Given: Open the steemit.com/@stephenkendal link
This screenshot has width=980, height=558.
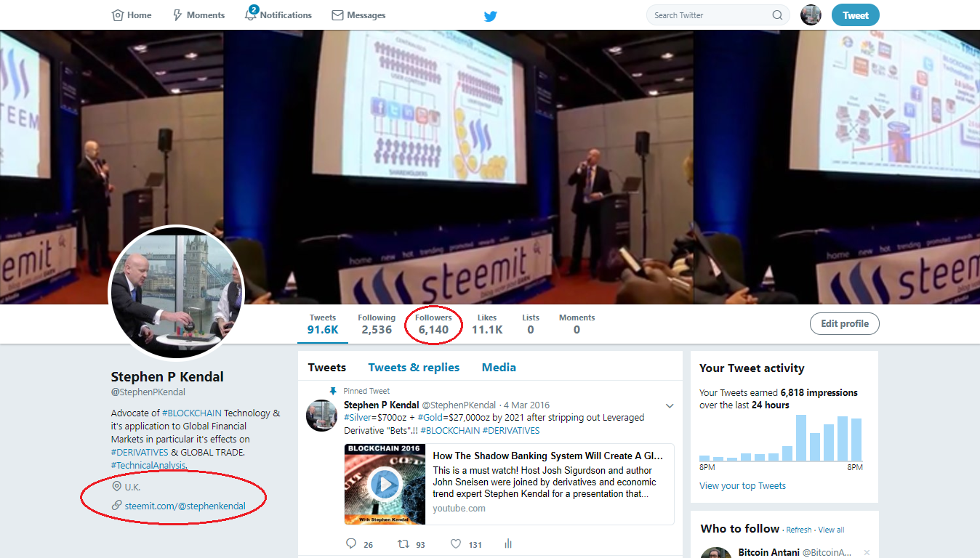Looking at the screenshot, I should point(185,506).
